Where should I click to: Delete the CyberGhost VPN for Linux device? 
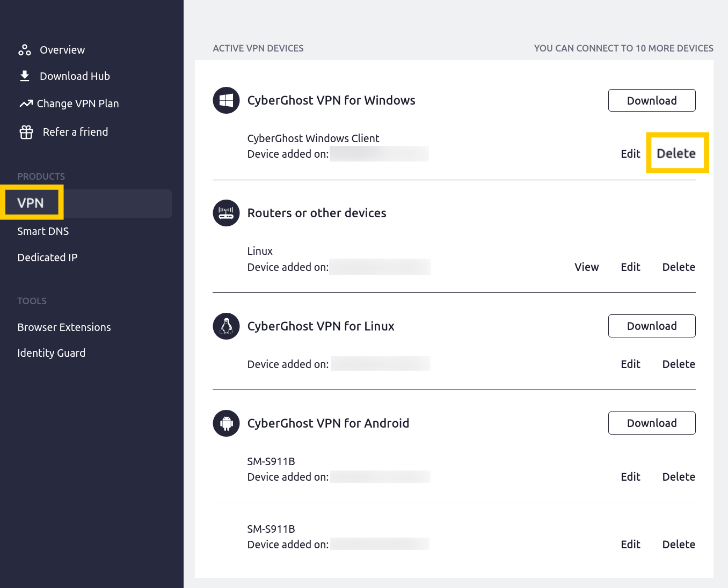(x=679, y=364)
